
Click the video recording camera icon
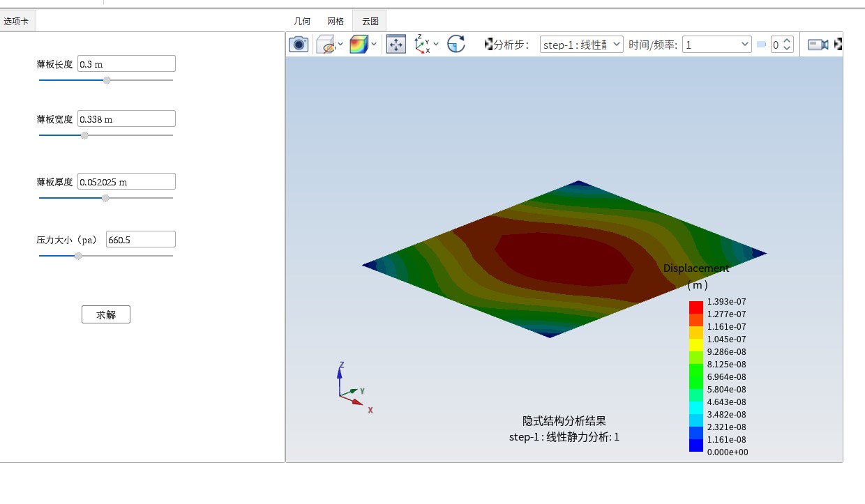[x=818, y=44]
